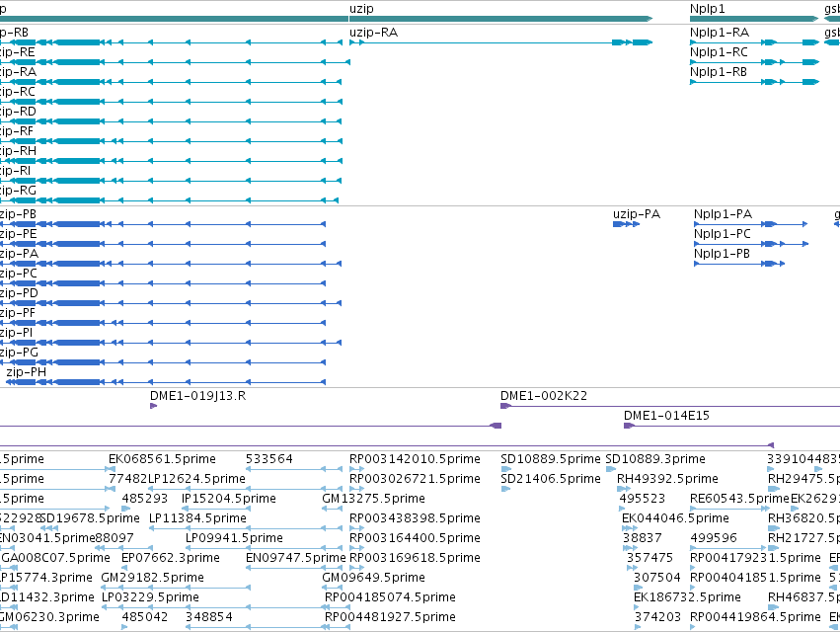This screenshot has width=840, height=632.
Task: Choose the zip-PI protein label
Action: (x=16, y=333)
